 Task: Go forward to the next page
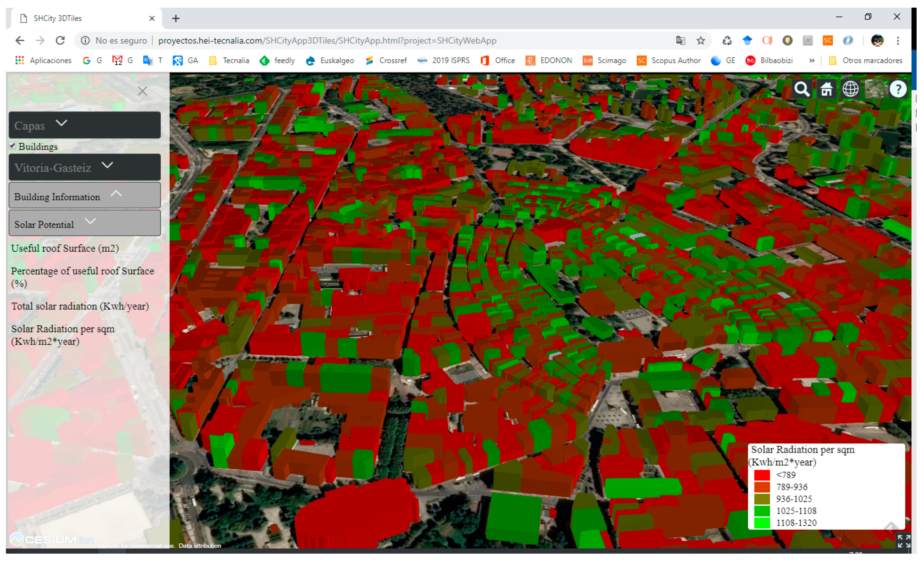[x=40, y=41]
